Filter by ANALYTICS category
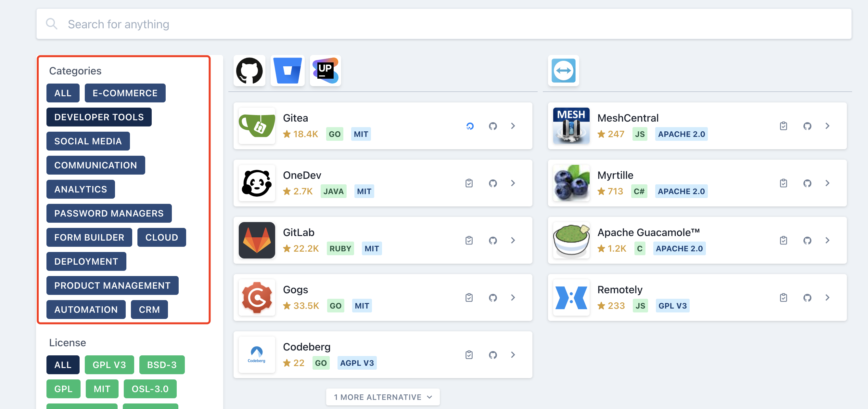 click(x=81, y=189)
